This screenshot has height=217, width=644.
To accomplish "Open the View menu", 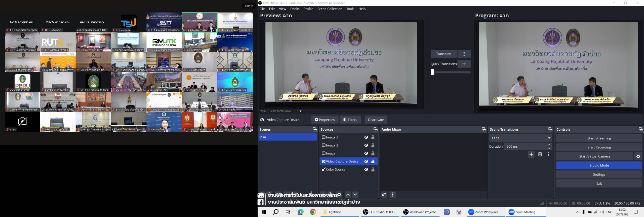I will (283, 9).
